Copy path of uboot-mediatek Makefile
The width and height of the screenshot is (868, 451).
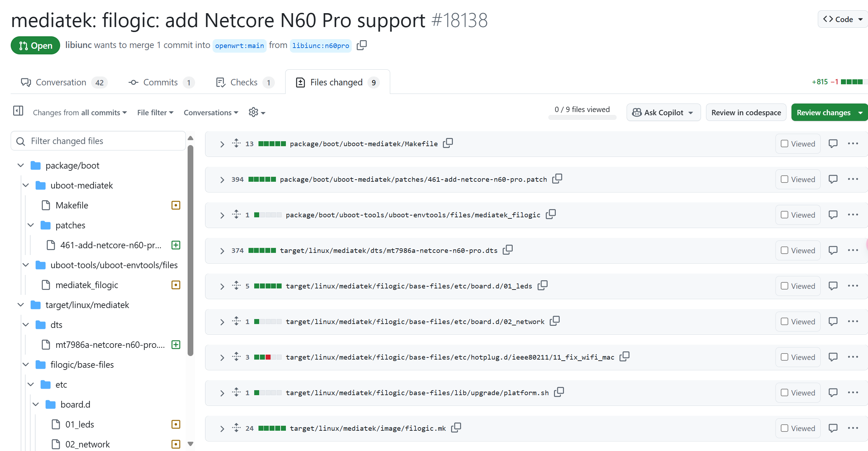pos(448,143)
